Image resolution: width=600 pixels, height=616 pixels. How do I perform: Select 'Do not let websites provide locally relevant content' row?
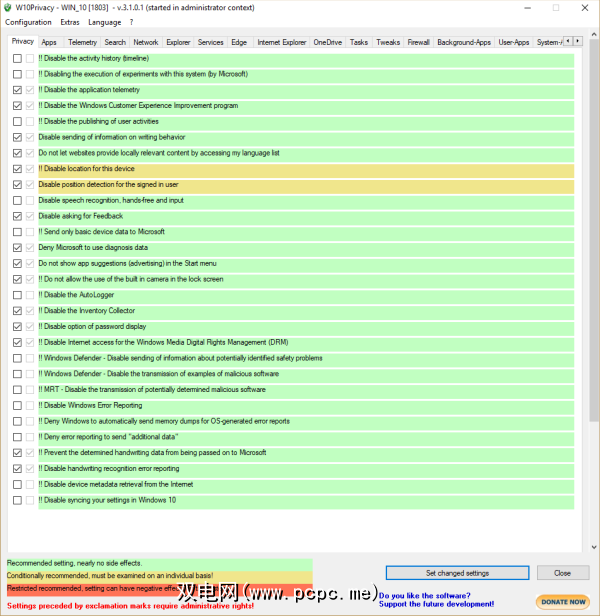[306, 153]
